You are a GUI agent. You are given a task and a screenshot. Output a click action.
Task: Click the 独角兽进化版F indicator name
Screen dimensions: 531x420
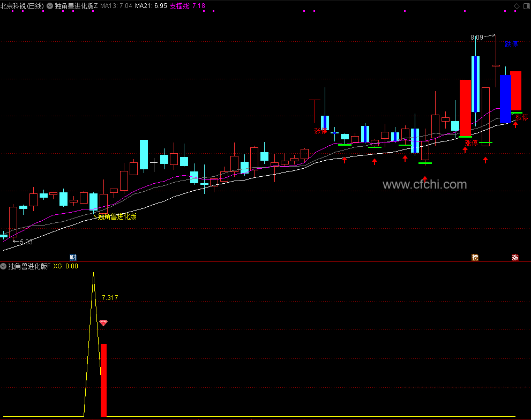tap(29, 266)
